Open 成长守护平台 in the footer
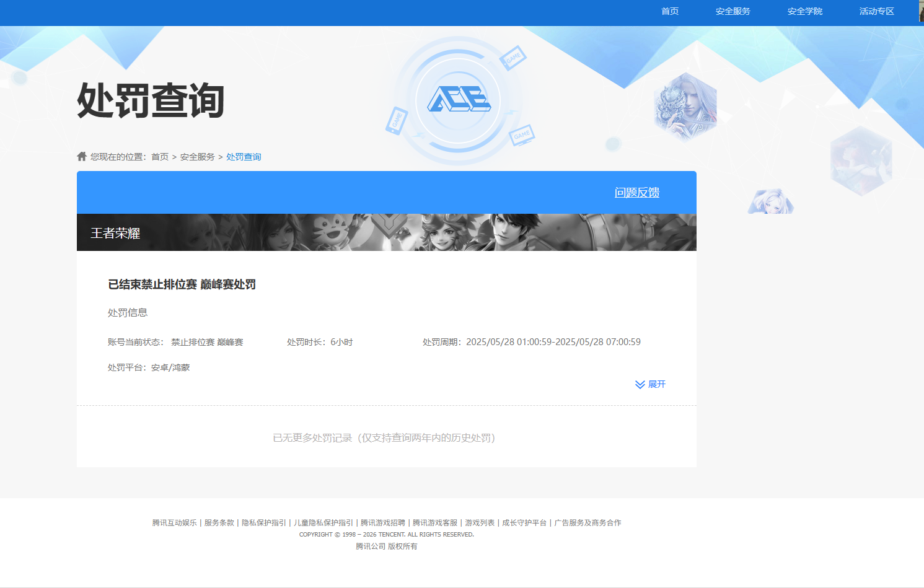Screen dimensions: 924x588 coord(524,523)
